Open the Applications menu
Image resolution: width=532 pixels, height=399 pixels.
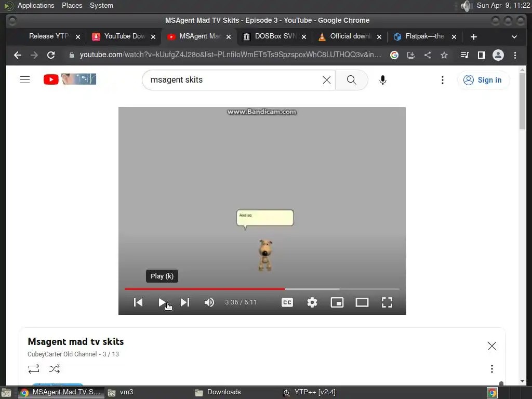[36, 5]
